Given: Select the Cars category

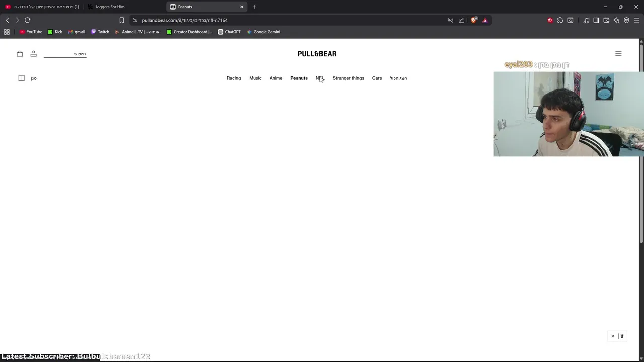Looking at the screenshot, I should tap(377, 78).
